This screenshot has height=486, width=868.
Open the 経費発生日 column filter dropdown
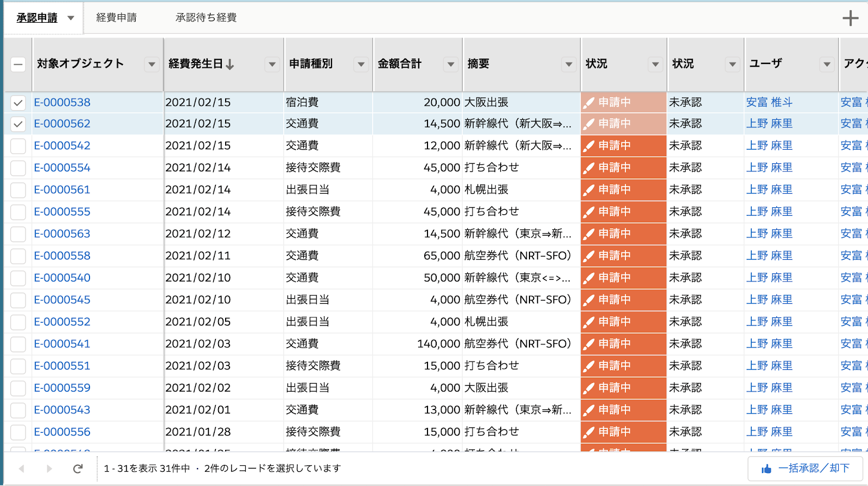(272, 65)
